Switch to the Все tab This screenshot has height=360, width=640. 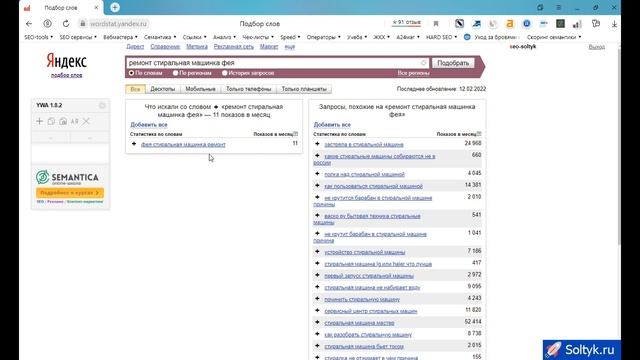coord(135,89)
